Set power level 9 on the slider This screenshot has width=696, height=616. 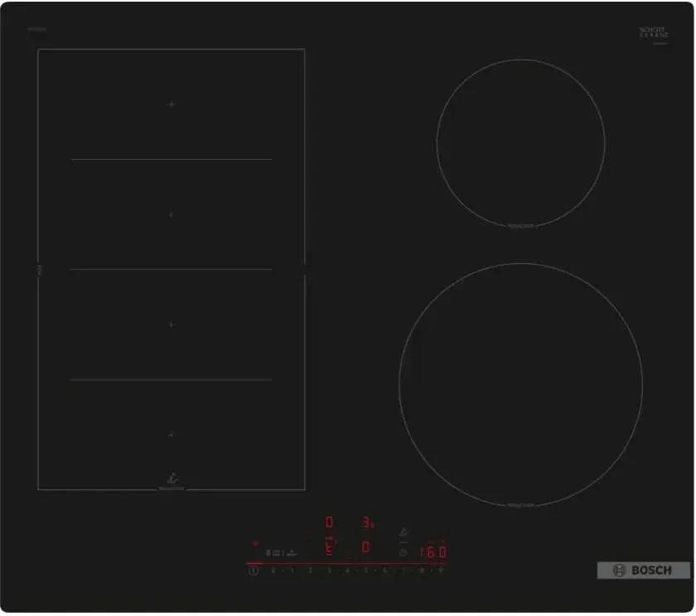pos(441,570)
